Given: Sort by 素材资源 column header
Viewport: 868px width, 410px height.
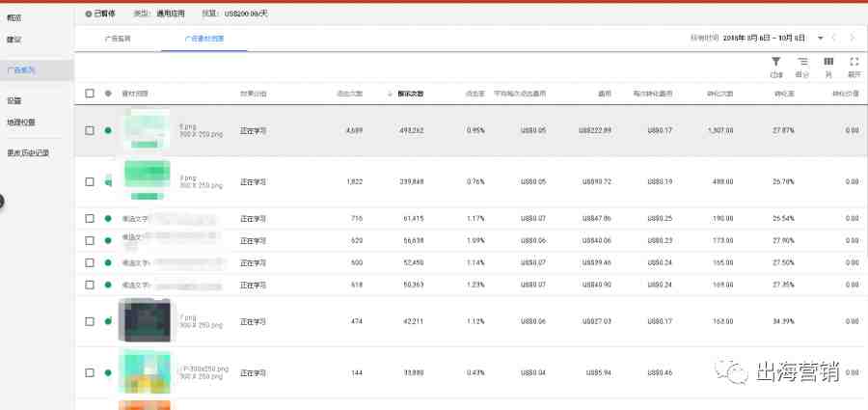Looking at the screenshot, I should tap(135, 94).
